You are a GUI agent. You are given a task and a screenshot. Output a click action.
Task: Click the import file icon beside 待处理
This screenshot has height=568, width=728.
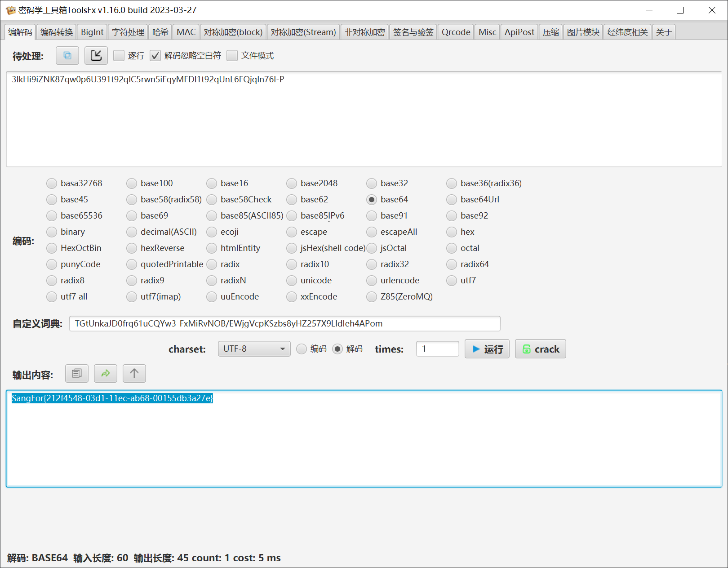click(96, 55)
